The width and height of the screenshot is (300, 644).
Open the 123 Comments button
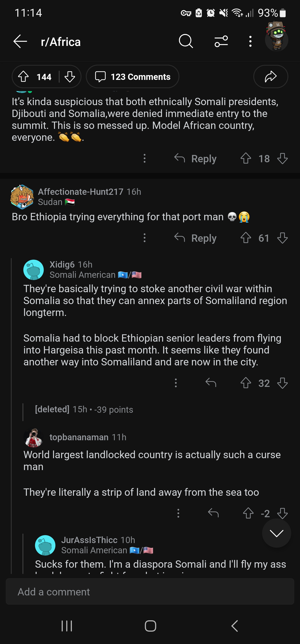point(132,77)
